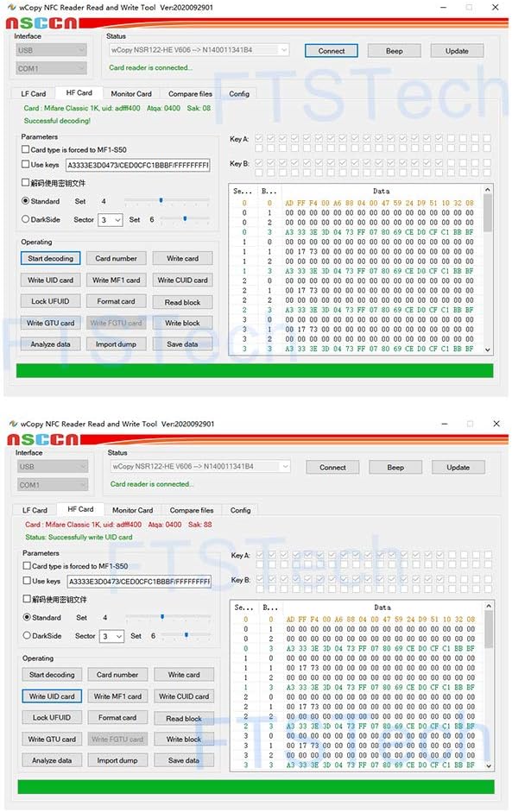Image resolution: width=512 pixels, height=812 pixels.
Task: Click Analyze data in the top window
Action: point(51,343)
